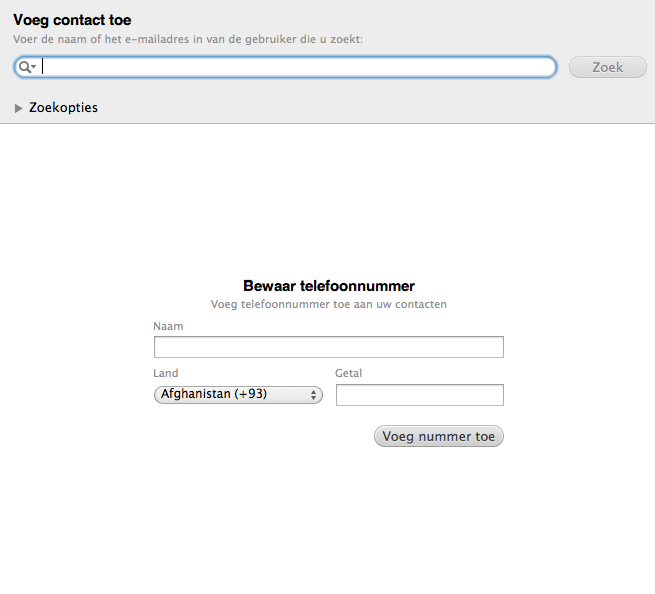Click the Getal field label

click(349, 373)
